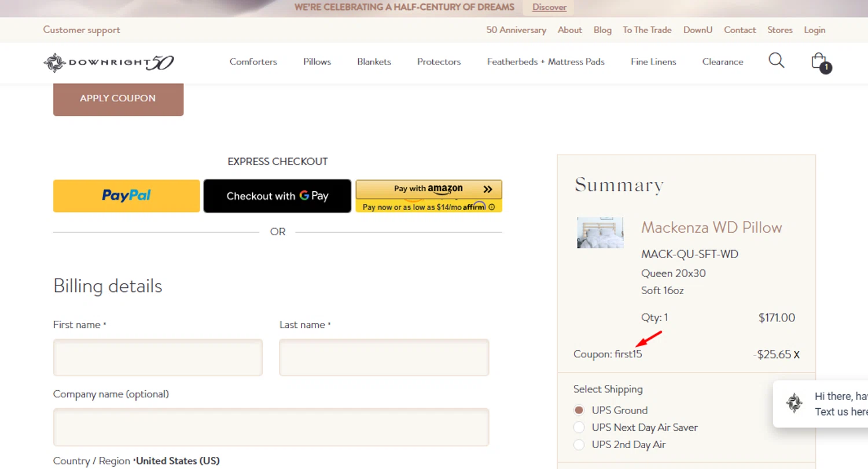This screenshot has width=868, height=469.
Task: Open the To The Trade page
Action: point(647,30)
